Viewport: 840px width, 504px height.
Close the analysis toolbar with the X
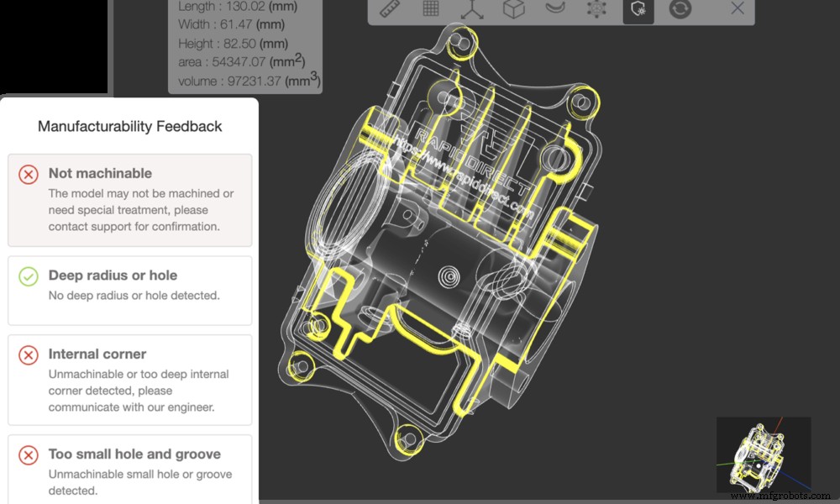737,10
